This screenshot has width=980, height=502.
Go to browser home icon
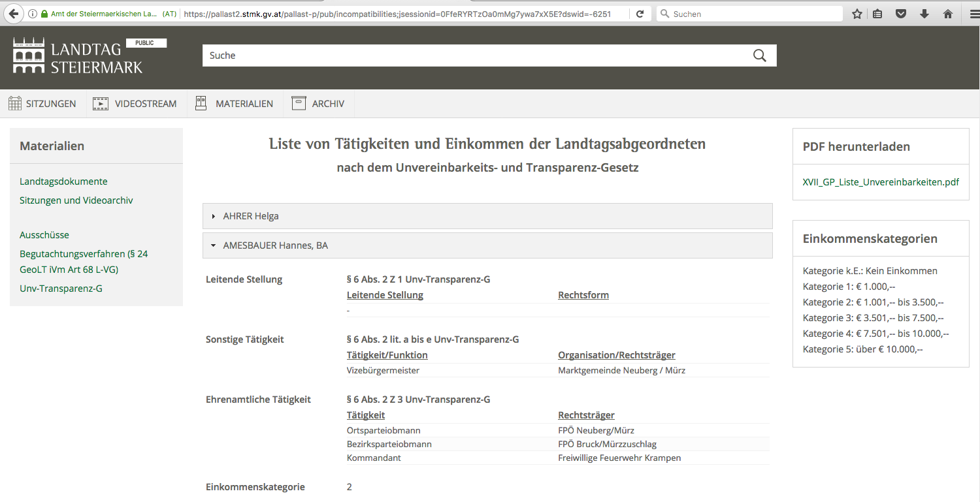point(948,14)
